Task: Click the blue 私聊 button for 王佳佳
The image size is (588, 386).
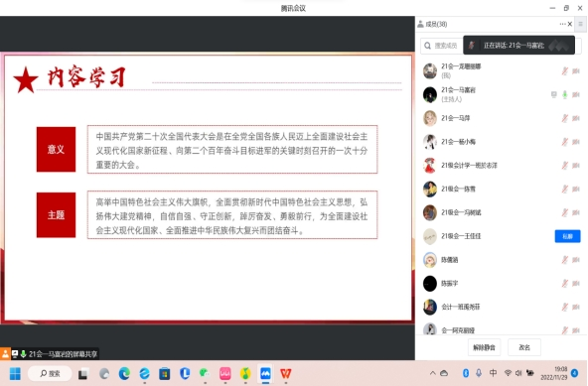Action: pos(567,236)
